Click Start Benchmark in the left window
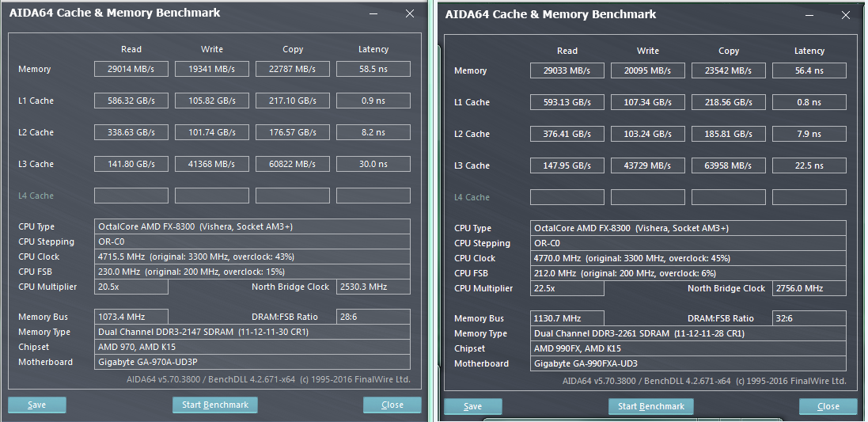The image size is (868, 422). [214, 405]
